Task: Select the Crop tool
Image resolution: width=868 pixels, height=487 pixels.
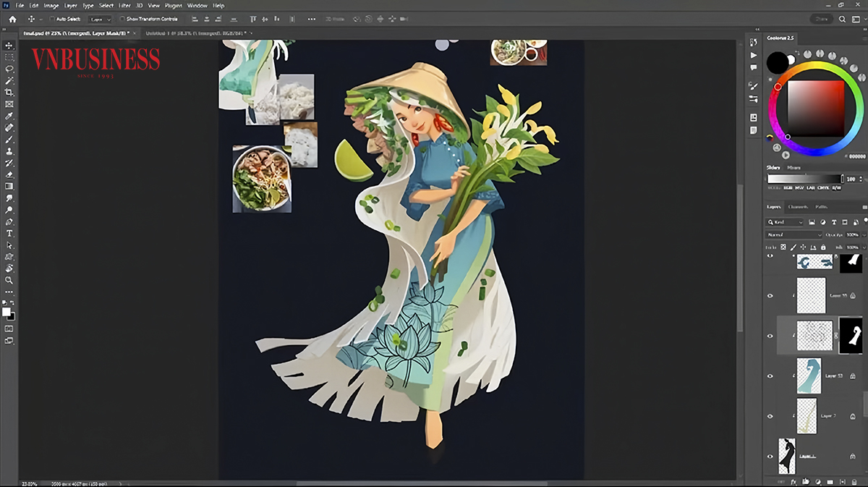Action: [9, 93]
